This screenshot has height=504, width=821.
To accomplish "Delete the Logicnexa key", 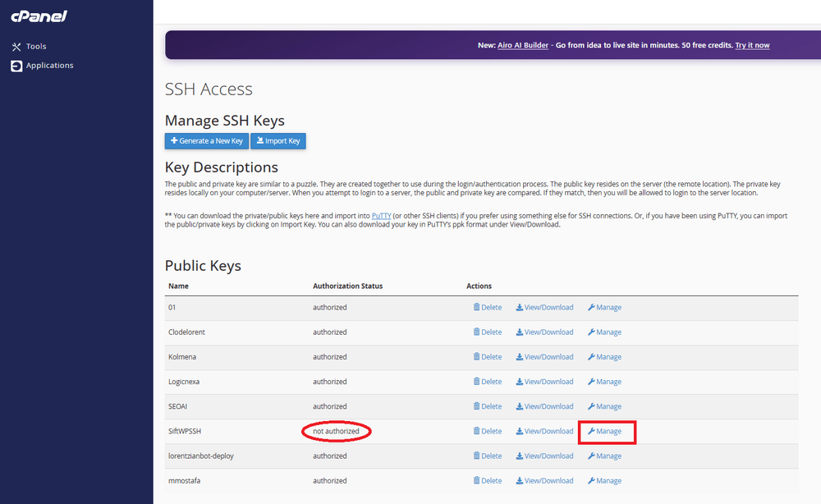I will [x=488, y=382].
